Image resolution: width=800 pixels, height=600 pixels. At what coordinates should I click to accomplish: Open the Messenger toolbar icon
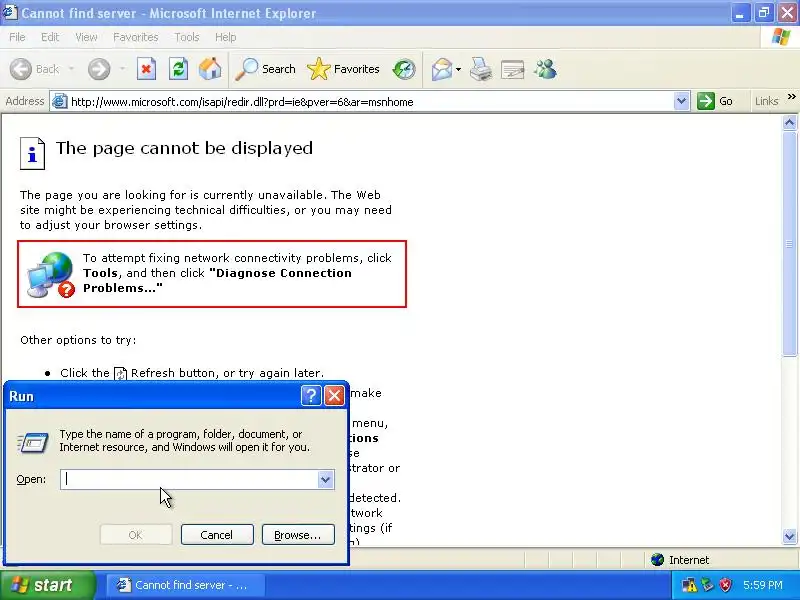tap(545, 69)
